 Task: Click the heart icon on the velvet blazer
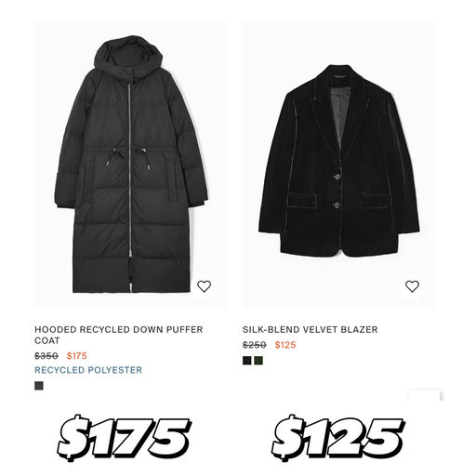[x=412, y=286]
